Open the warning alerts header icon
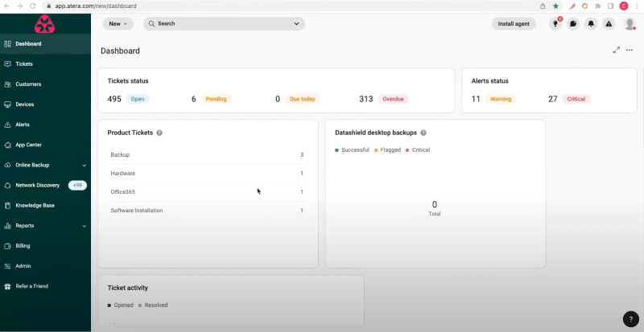 coord(609,24)
